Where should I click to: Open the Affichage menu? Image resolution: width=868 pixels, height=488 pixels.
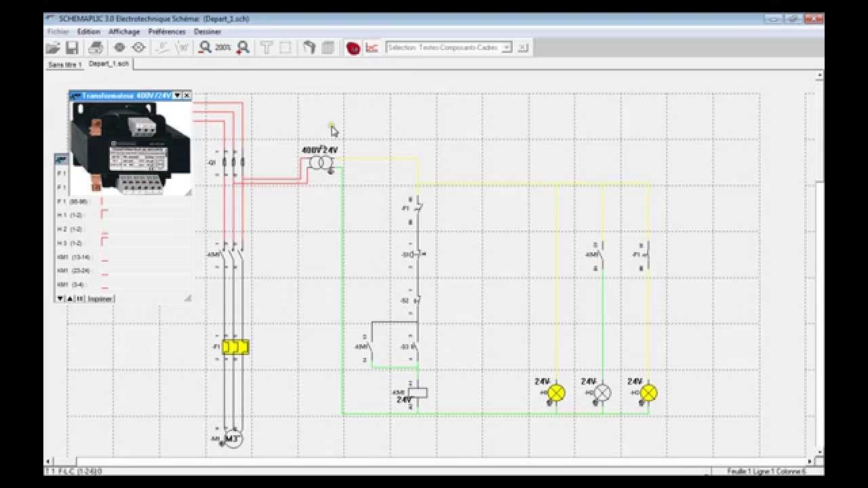tap(124, 31)
